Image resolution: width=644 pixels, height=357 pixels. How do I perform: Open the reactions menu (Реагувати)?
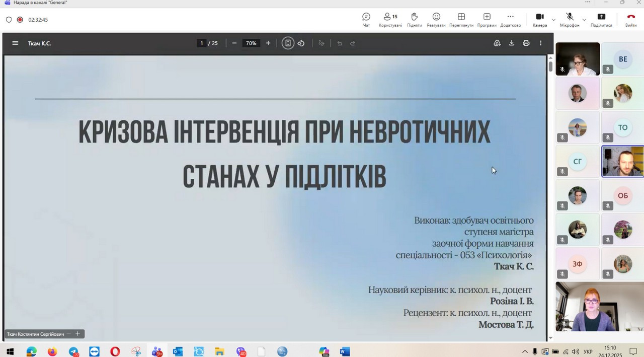tap(436, 20)
